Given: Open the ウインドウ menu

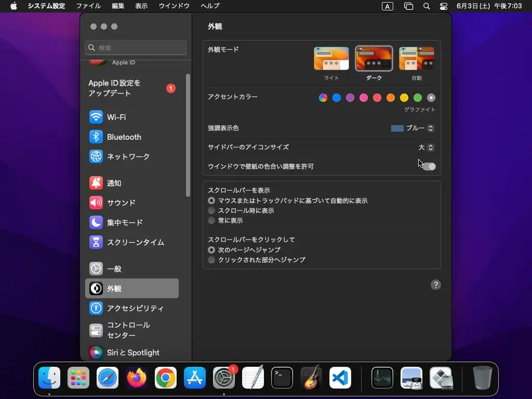Looking at the screenshot, I should [x=174, y=6].
